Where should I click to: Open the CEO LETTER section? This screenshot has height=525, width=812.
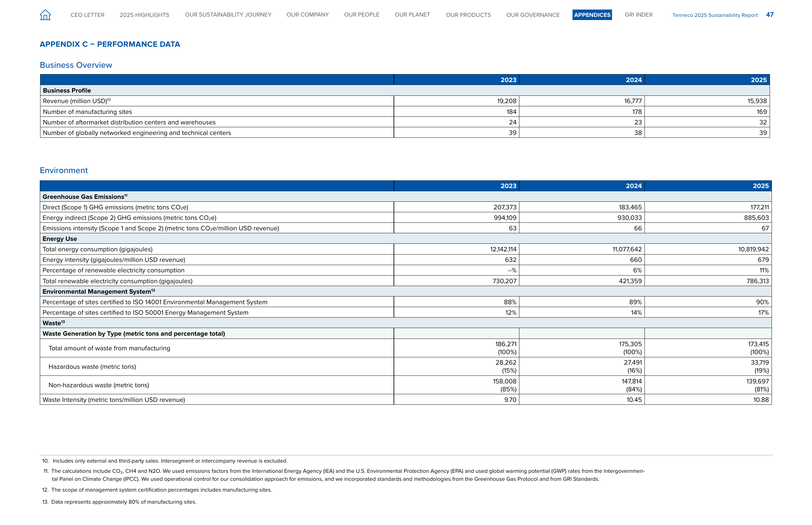87,15
